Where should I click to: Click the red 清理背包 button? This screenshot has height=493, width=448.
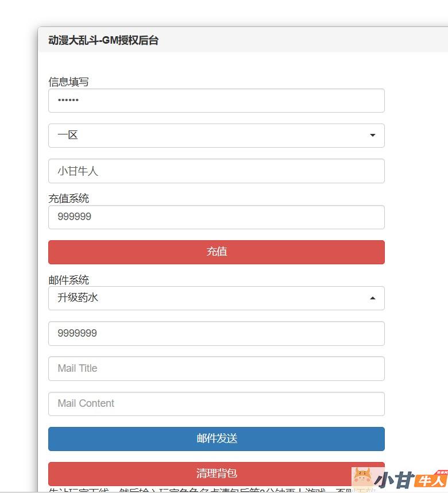click(x=217, y=473)
